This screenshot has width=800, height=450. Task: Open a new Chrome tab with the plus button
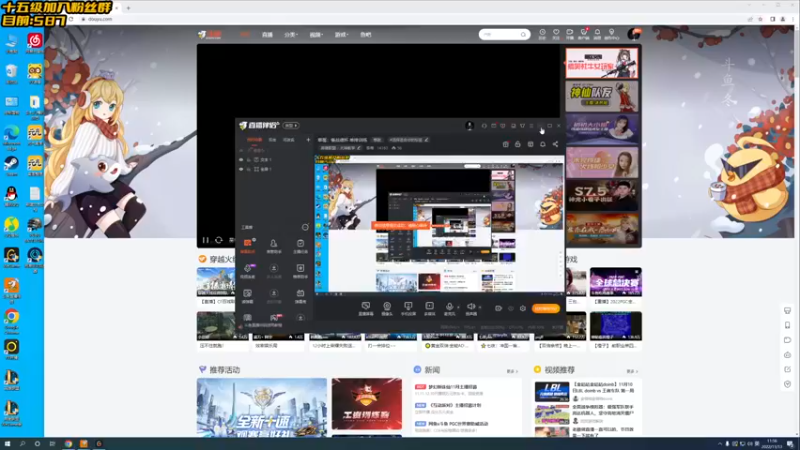(129, 8)
